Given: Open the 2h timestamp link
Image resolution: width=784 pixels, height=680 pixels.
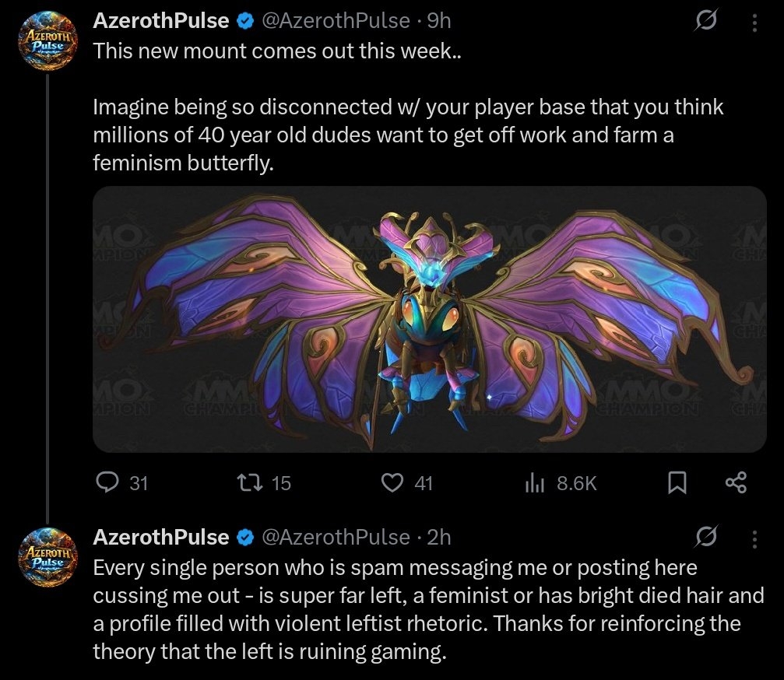Looking at the screenshot, I should pos(439,537).
